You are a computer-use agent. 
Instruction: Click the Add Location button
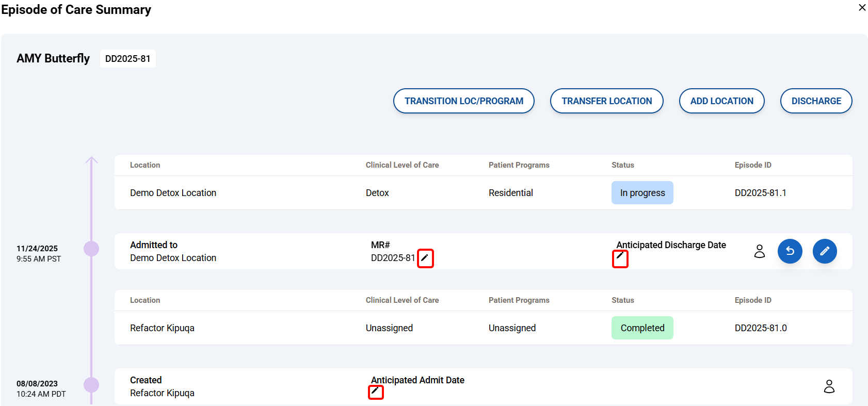(x=721, y=101)
